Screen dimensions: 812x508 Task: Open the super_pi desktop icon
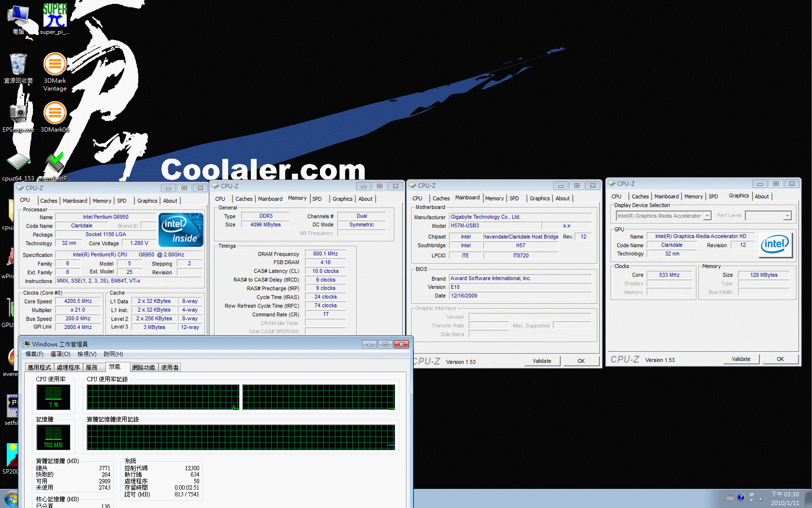click(x=55, y=18)
